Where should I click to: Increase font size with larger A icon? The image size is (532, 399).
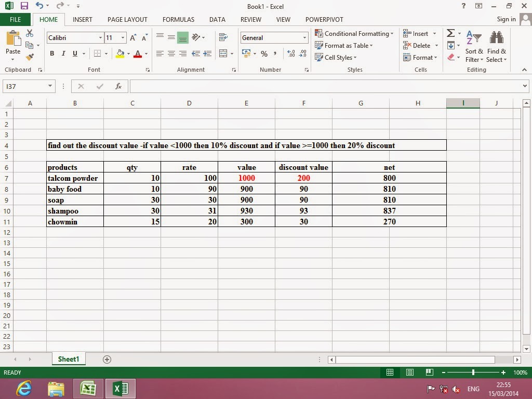[133, 37]
